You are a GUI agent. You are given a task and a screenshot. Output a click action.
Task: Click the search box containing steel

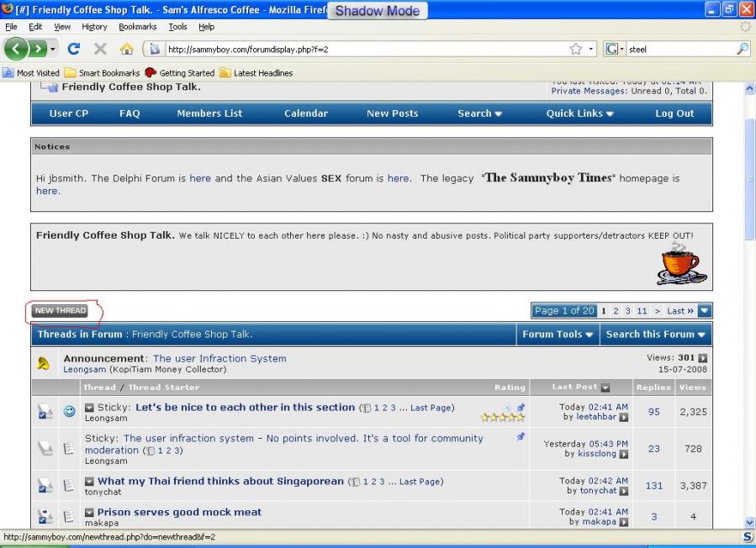(x=681, y=49)
